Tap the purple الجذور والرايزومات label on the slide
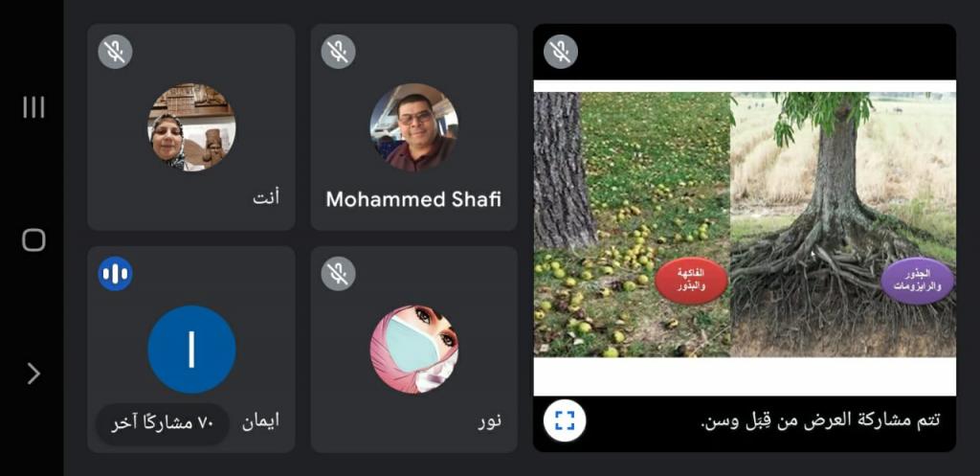 click(x=918, y=281)
